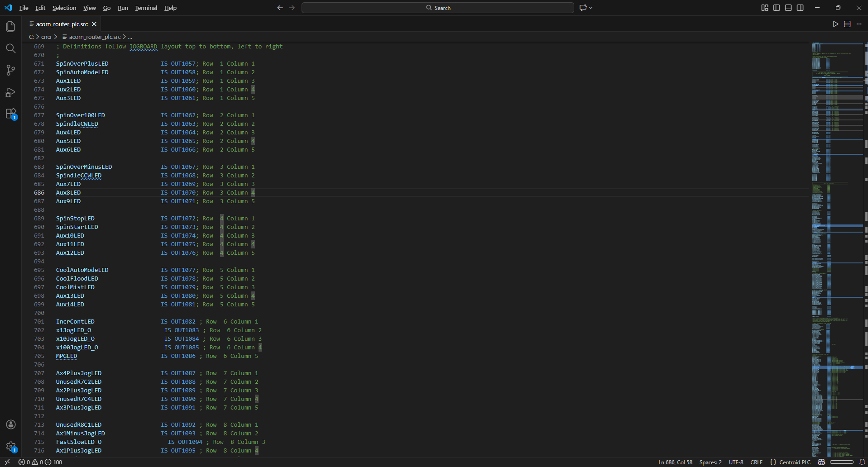Open the Run and Debug view
Viewport: 868px width, 467px height.
[x=10, y=92]
